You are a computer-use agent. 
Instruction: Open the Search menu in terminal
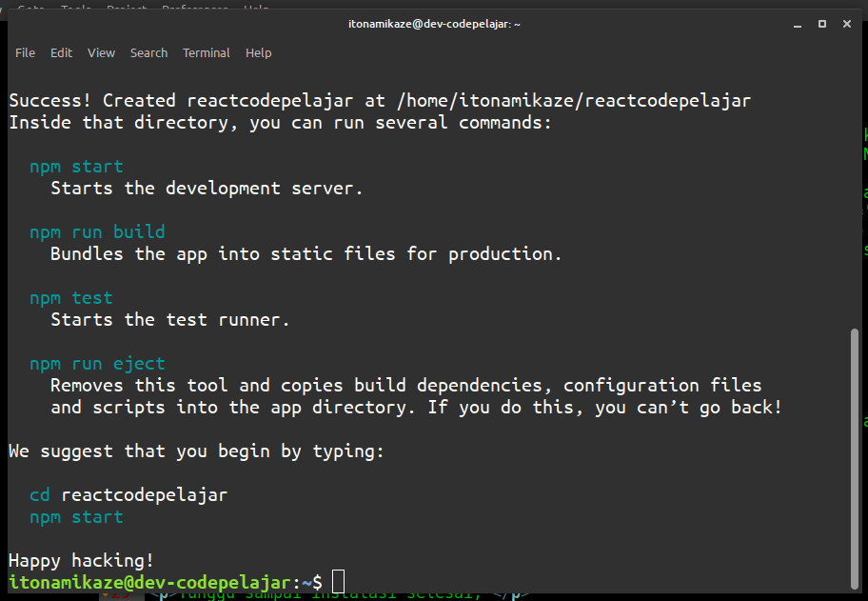[148, 53]
